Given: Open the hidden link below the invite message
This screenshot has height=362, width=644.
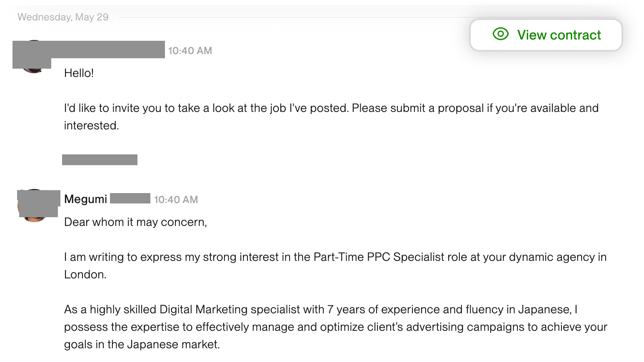Looking at the screenshot, I should 100,160.
